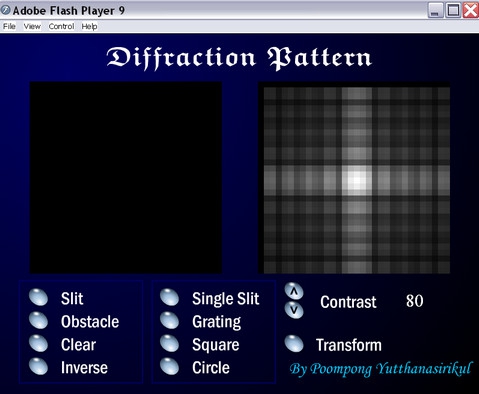This screenshot has width=479, height=394.
Task: Click the author credit Poompong Yutthanasirikul
Action: (x=381, y=369)
